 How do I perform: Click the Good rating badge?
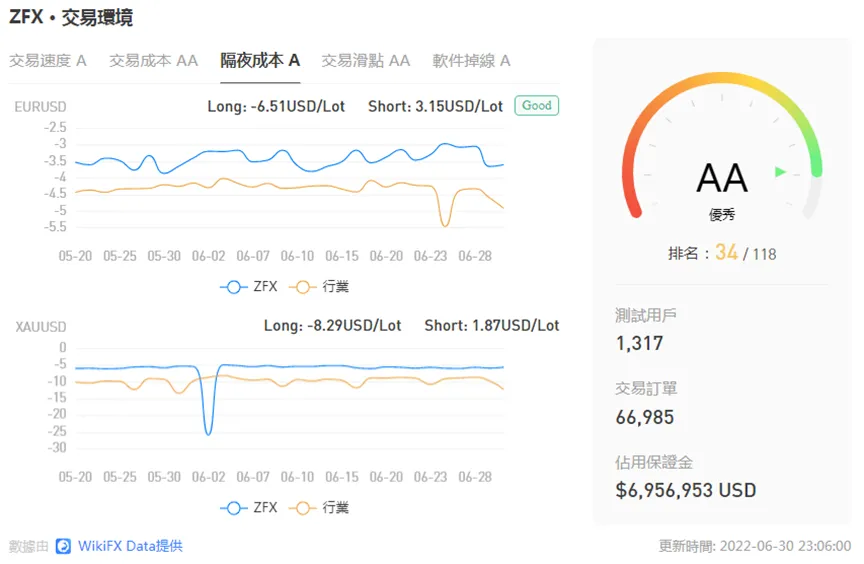[x=537, y=105]
